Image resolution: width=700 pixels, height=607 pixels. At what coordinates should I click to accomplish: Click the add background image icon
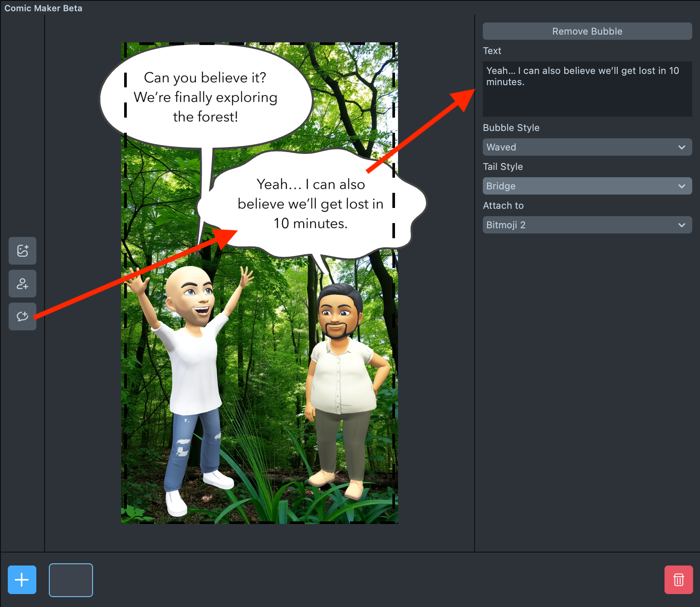(22, 251)
